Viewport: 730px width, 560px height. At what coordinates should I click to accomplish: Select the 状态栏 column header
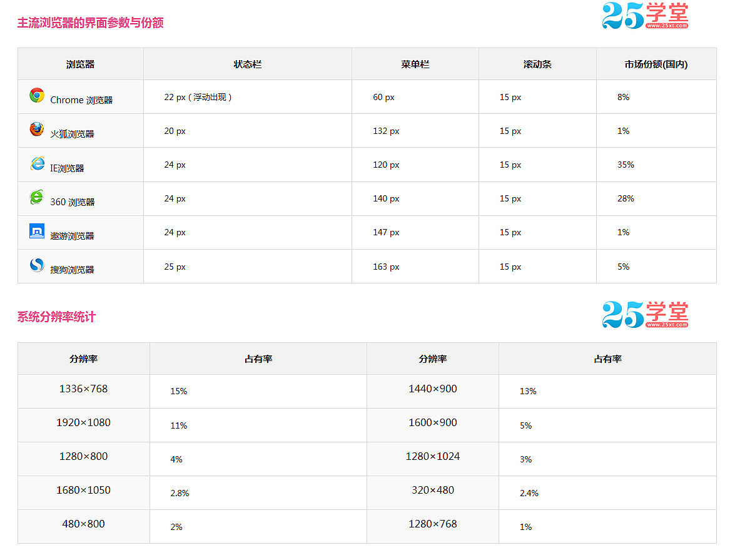[248, 64]
